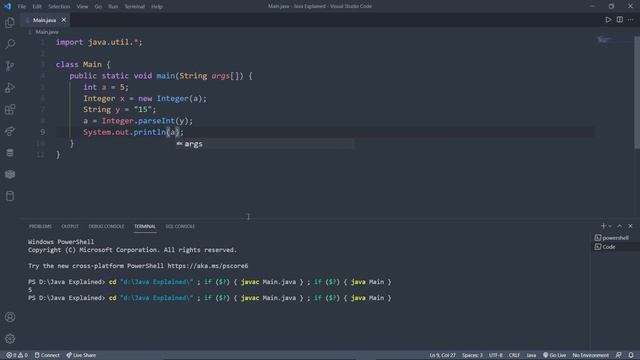Switch to the Output panel tab
Image resolution: width=640 pixels, height=360 pixels.
[x=70, y=226]
